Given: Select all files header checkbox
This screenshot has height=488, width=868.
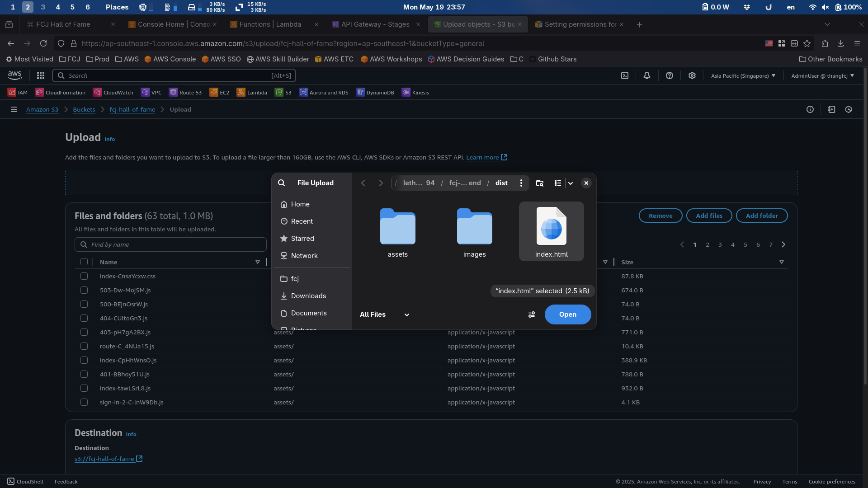Looking at the screenshot, I should [84, 262].
